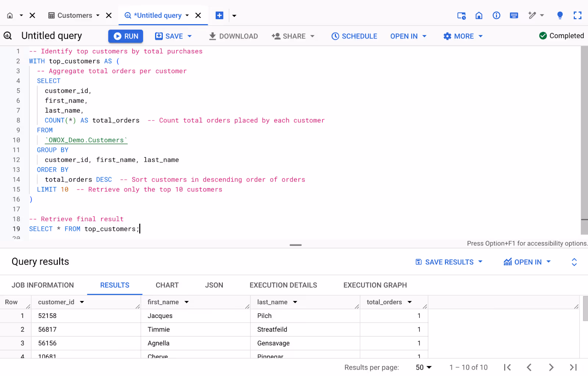Open the last_name column menu arrow

[x=295, y=302]
